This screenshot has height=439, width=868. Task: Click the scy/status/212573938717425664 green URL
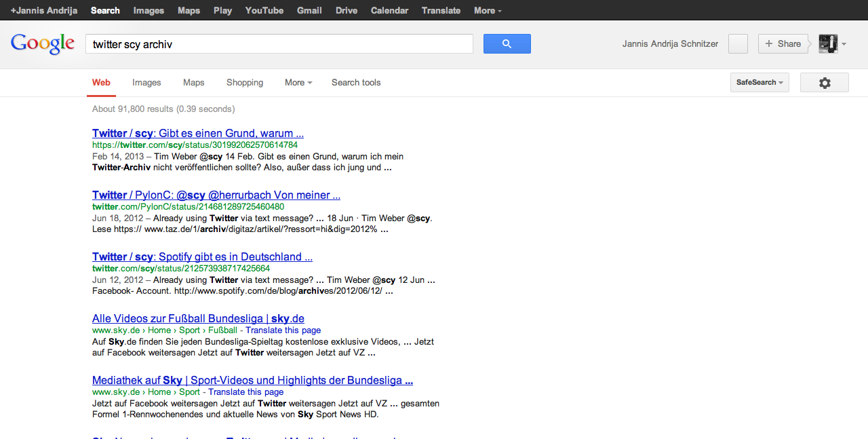pos(181,269)
